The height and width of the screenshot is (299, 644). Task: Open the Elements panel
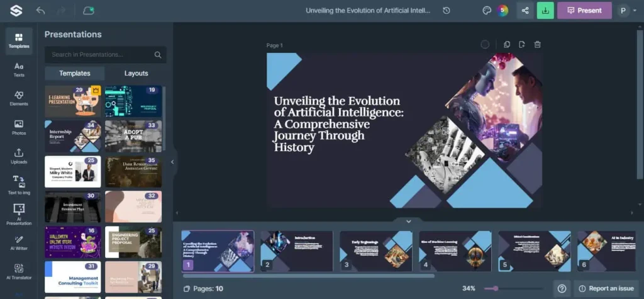(x=19, y=98)
